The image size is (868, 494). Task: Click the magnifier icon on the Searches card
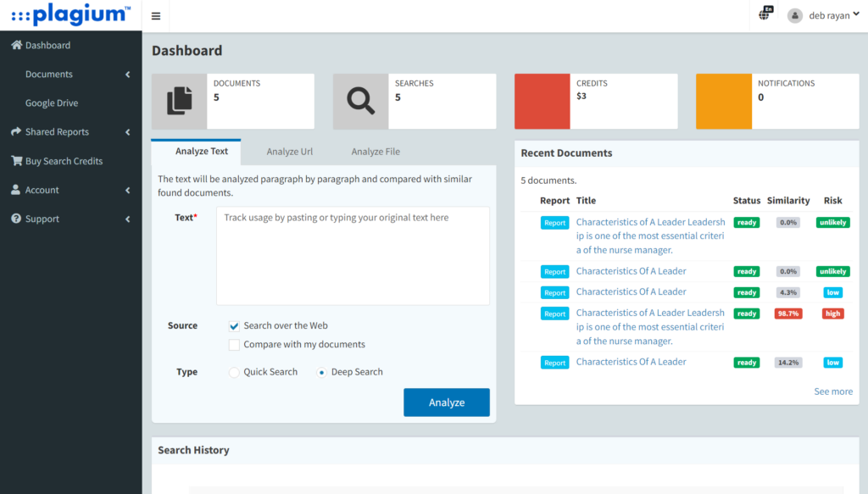coord(360,101)
